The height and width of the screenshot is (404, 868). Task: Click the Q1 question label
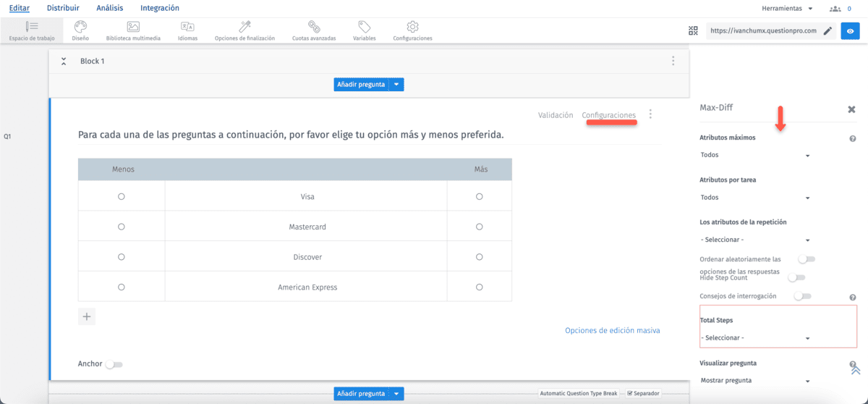(8, 136)
